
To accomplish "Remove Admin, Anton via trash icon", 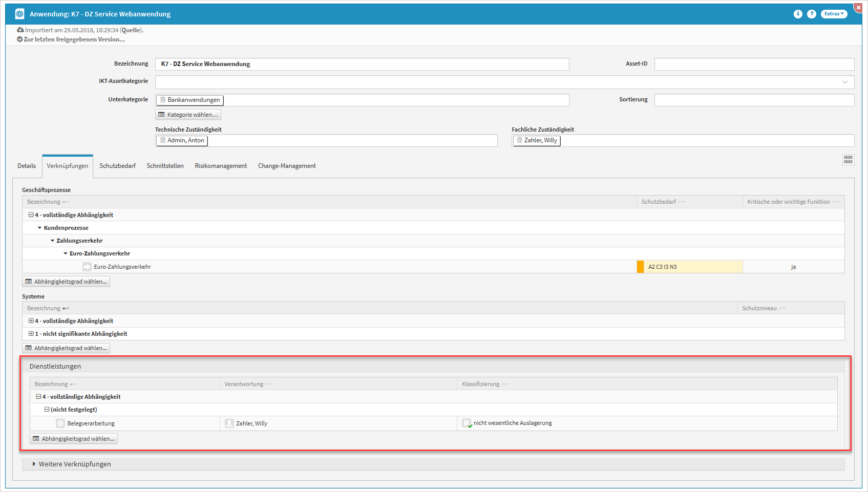I will pyautogui.click(x=163, y=140).
